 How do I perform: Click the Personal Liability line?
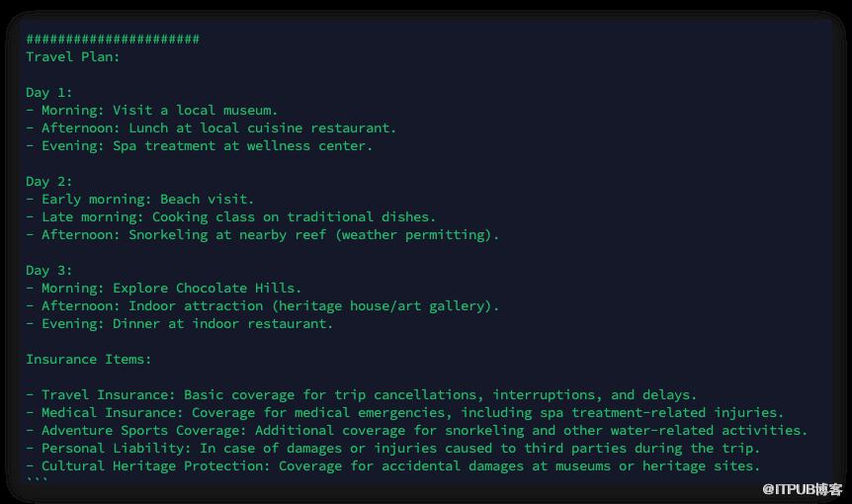click(x=393, y=448)
